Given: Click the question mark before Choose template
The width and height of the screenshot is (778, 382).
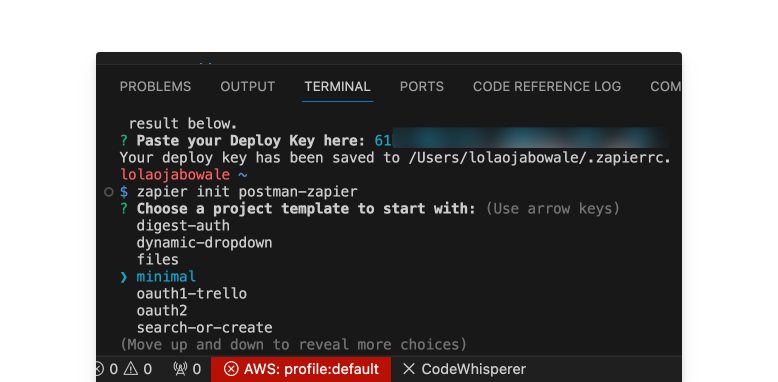Looking at the screenshot, I should point(124,209).
